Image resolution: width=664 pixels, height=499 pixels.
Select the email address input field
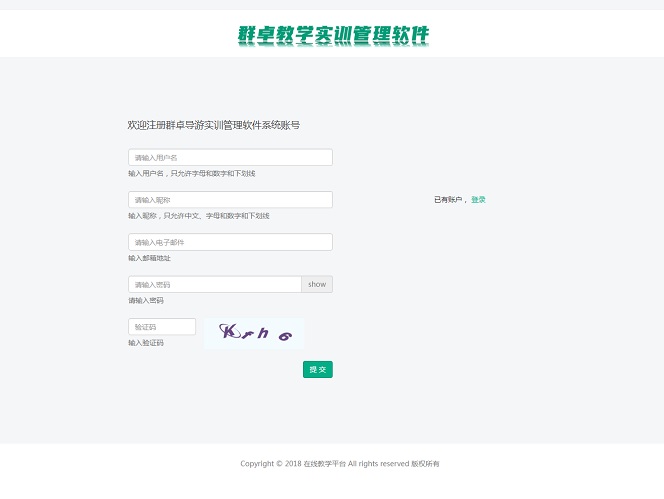[230, 242]
